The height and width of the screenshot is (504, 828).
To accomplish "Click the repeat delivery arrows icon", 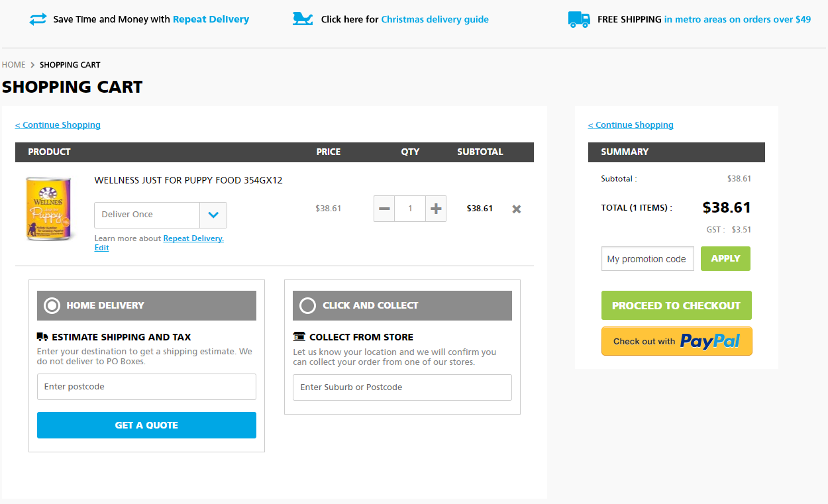I will (x=38, y=19).
